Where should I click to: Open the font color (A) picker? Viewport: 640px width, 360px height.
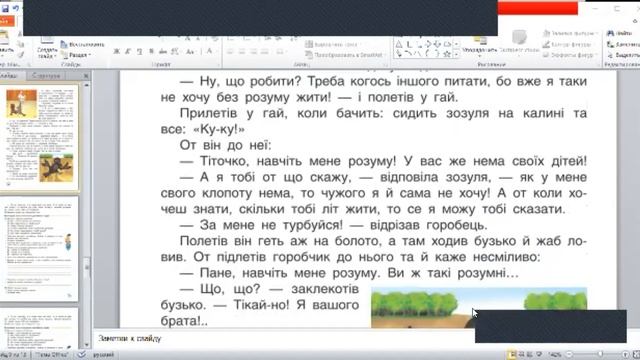coord(209,51)
